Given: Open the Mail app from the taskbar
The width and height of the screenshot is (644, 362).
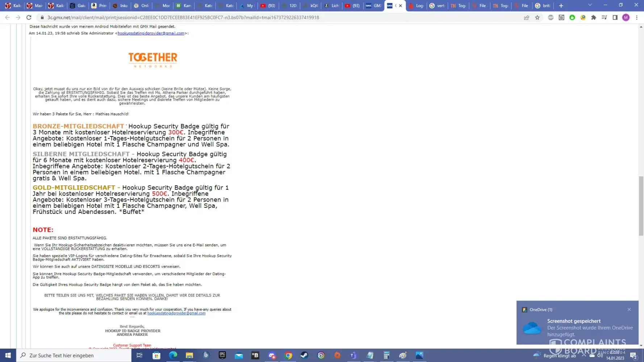Looking at the screenshot, I should click(239, 355).
